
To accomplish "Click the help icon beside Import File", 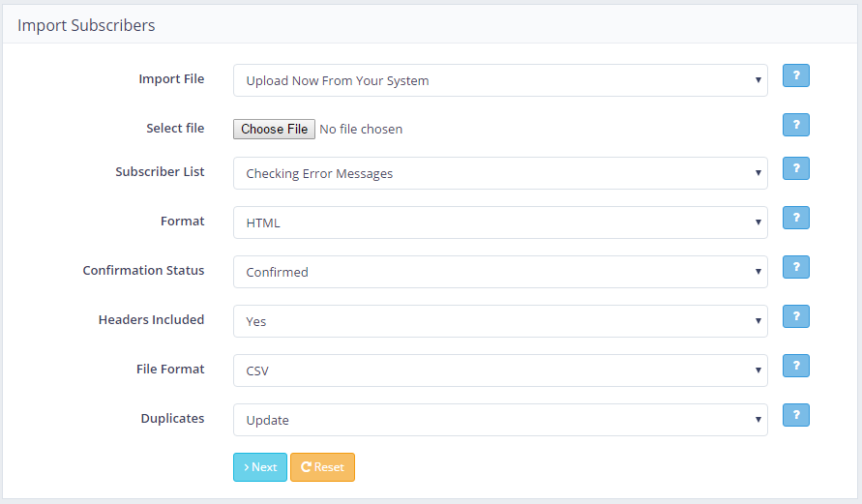I will (795, 75).
